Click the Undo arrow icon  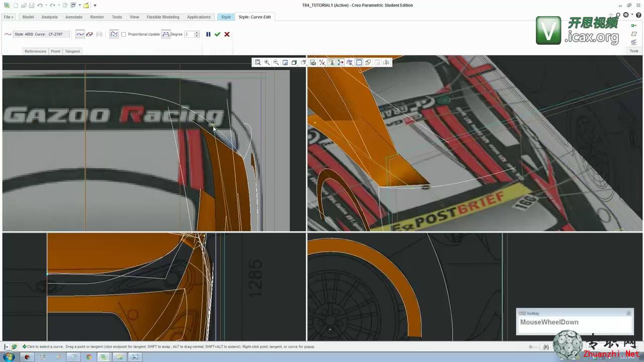point(40,6)
